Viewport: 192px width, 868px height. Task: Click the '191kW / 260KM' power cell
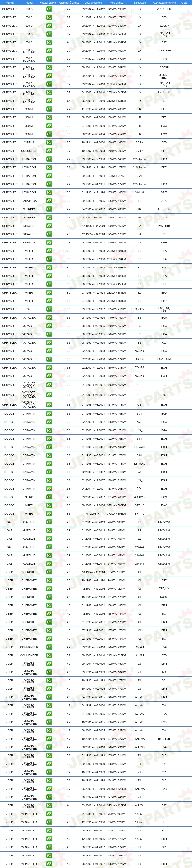click(x=117, y=497)
